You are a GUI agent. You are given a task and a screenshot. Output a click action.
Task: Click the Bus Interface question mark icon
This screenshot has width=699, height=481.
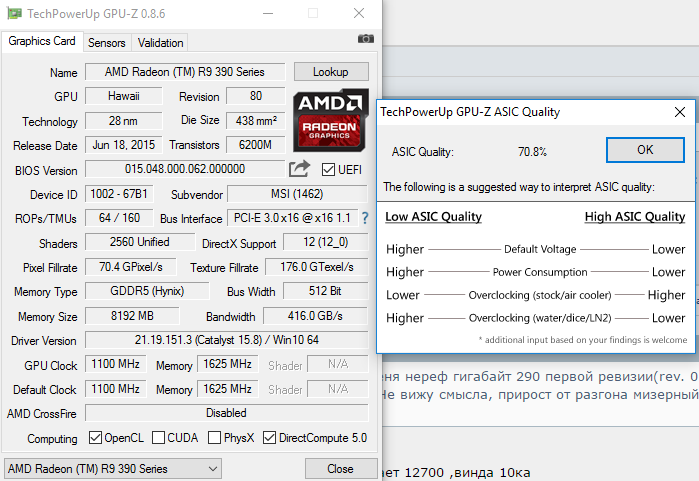[365, 218]
